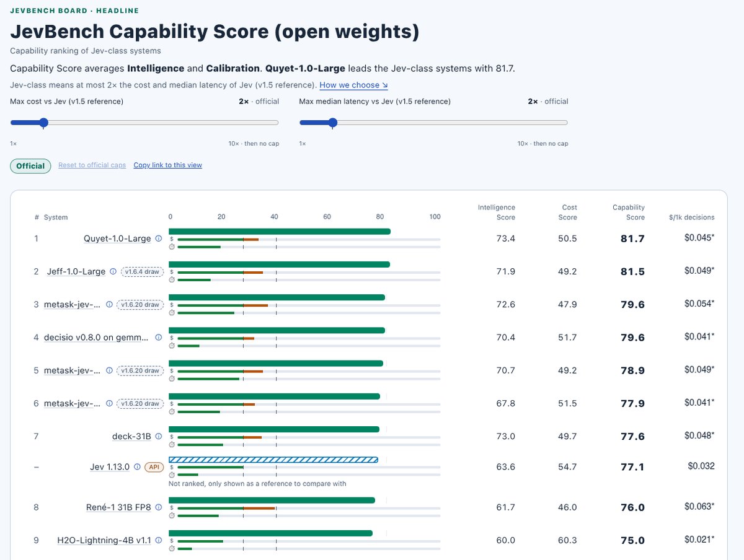
Task: Click the 'Capability Score' column header
Action: 629,212
